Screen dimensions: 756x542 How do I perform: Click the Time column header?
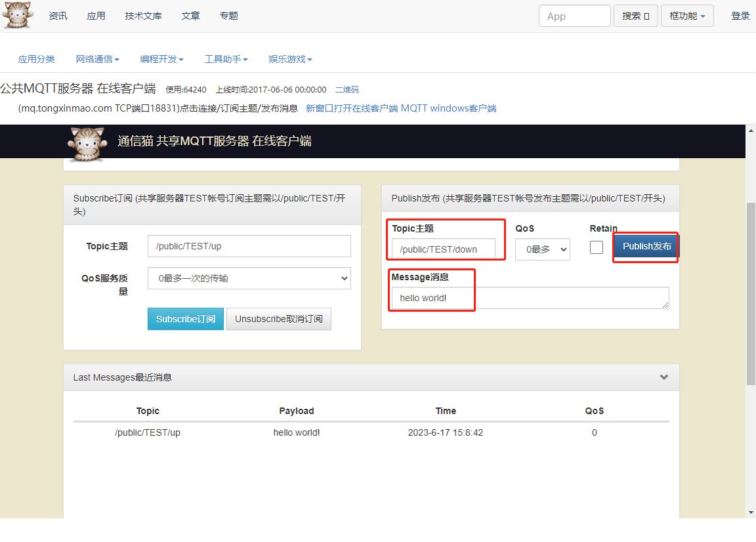pos(446,411)
